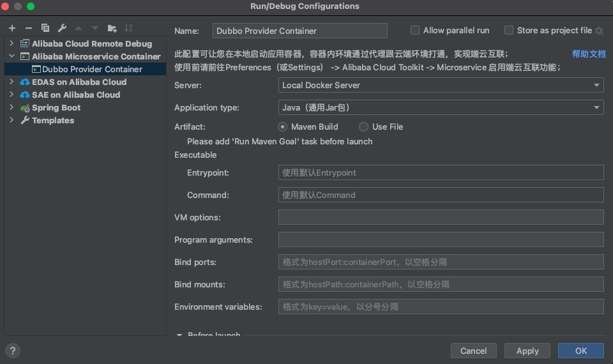Open the Application type dropdown
This screenshot has width=613, height=364.
[441, 107]
